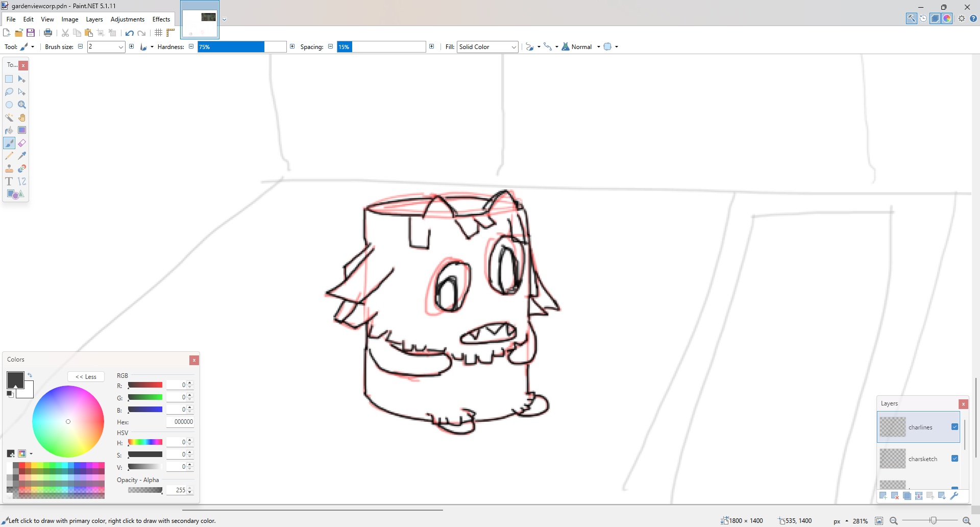Choose the Clone Stamp tool

click(9, 169)
